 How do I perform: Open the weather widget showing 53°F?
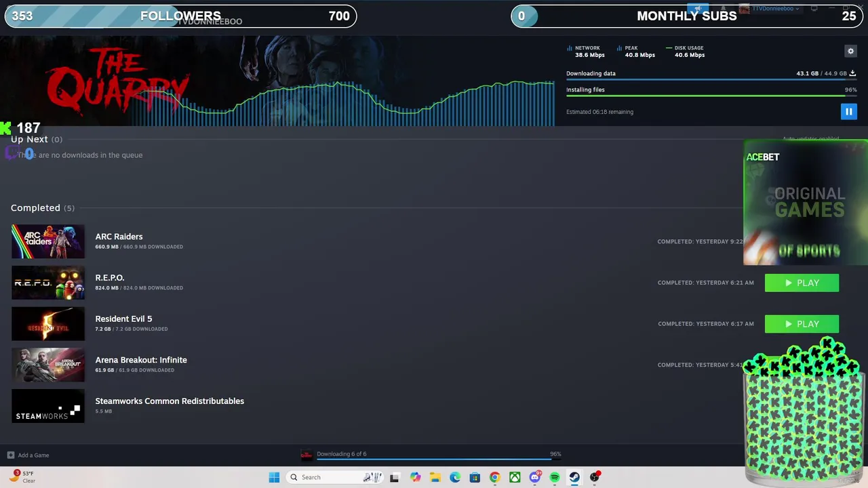click(22, 477)
